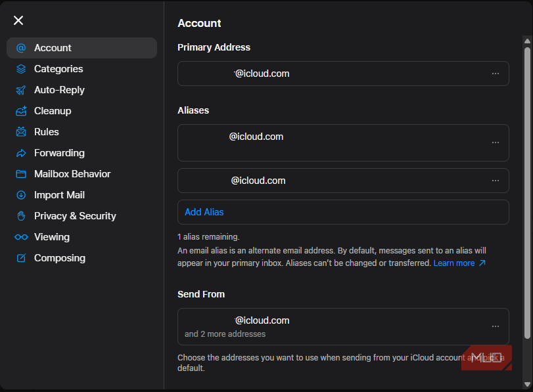533x392 pixels.
Task: Close the settings panel with the X
Action: coord(18,20)
